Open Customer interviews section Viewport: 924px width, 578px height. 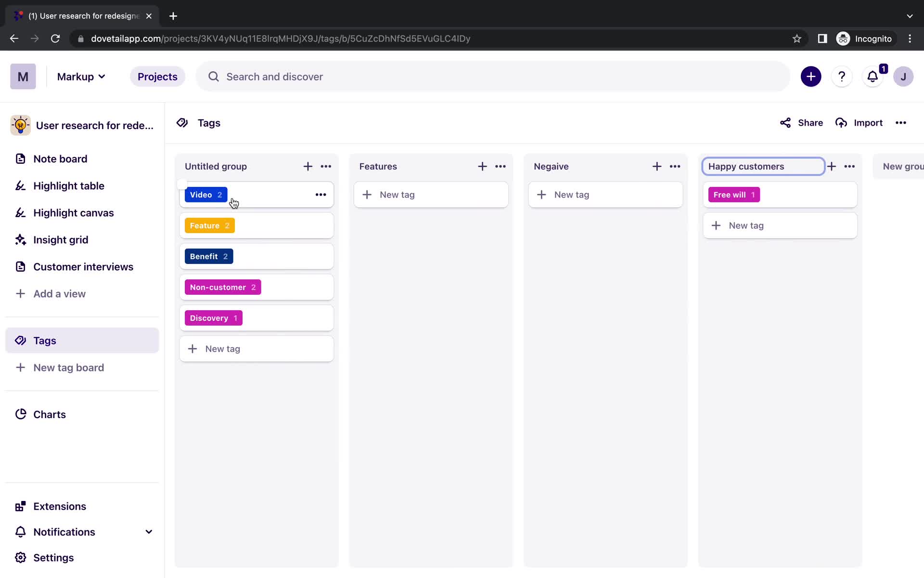83,266
